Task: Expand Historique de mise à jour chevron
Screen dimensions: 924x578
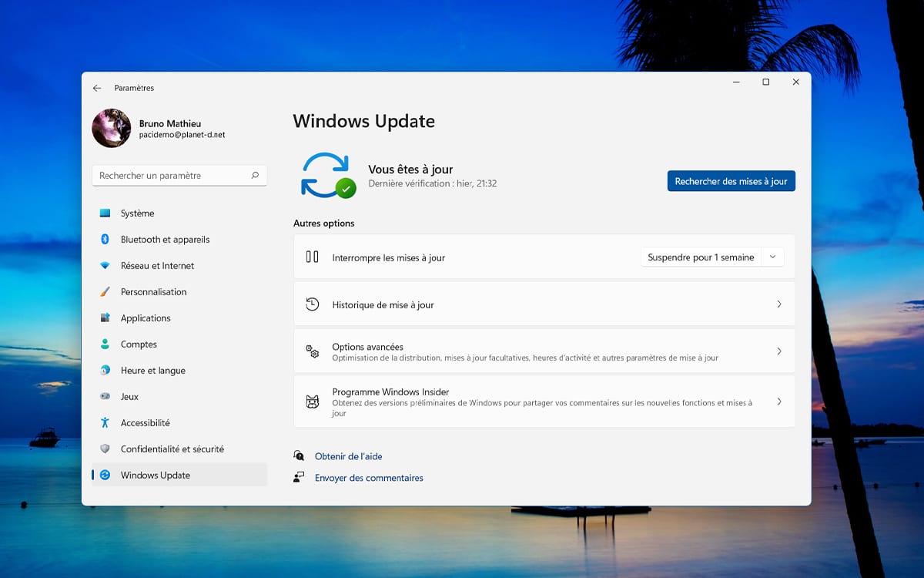Action: coord(778,304)
